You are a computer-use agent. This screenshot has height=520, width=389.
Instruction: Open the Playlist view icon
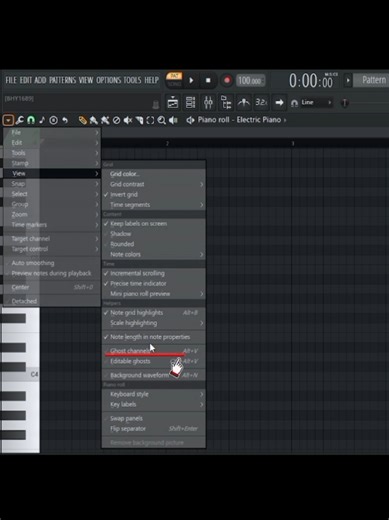(x=173, y=102)
